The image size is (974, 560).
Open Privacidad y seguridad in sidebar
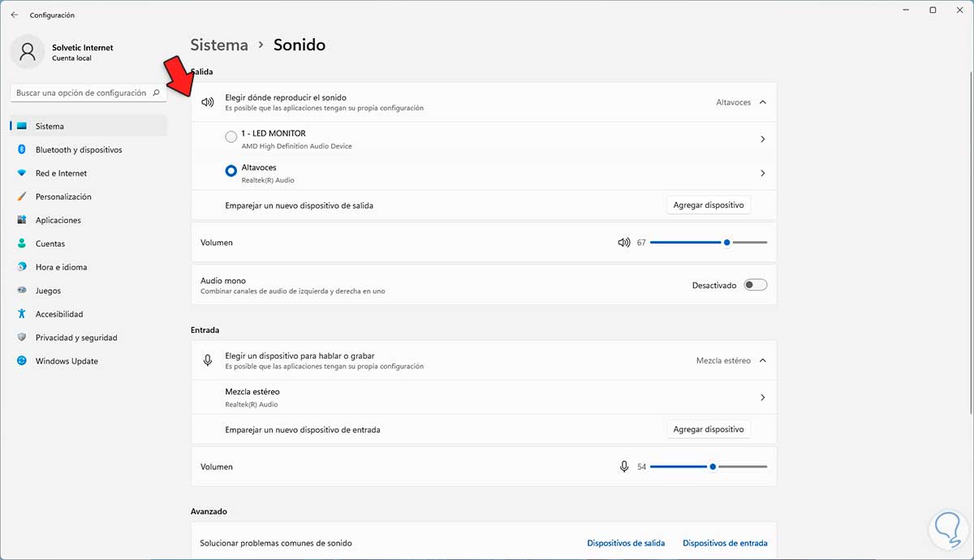click(x=76, y=338)
